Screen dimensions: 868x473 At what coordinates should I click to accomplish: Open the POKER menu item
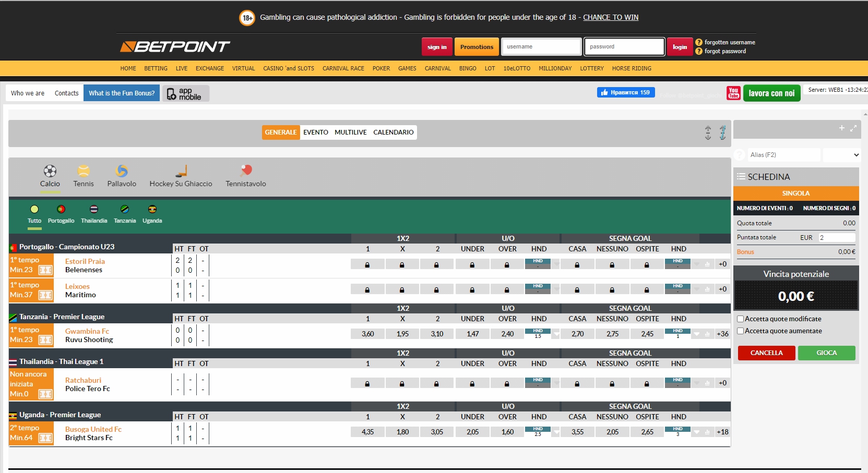[381, 68]
